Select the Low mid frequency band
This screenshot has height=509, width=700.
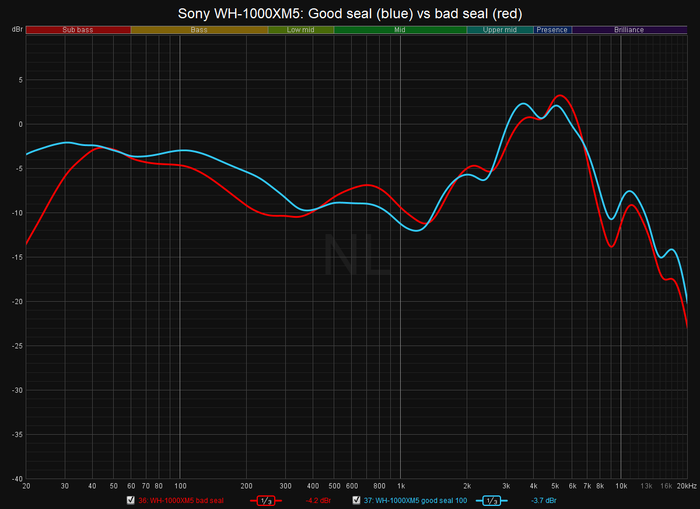(301, 30)
